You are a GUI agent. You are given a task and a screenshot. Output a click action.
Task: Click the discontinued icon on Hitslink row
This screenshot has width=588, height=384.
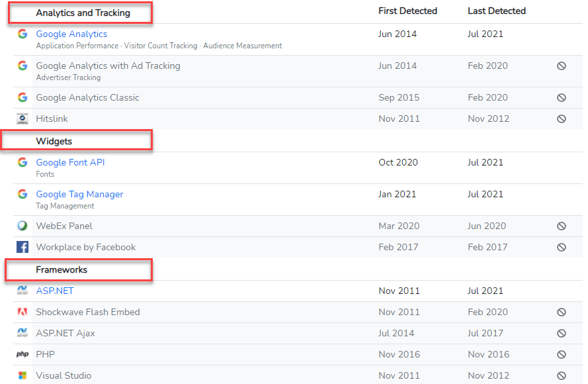[562, 119]
